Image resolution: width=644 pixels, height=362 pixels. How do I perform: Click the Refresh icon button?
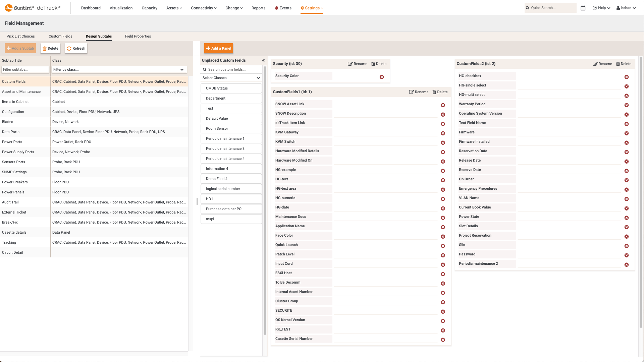coord(69,48)
